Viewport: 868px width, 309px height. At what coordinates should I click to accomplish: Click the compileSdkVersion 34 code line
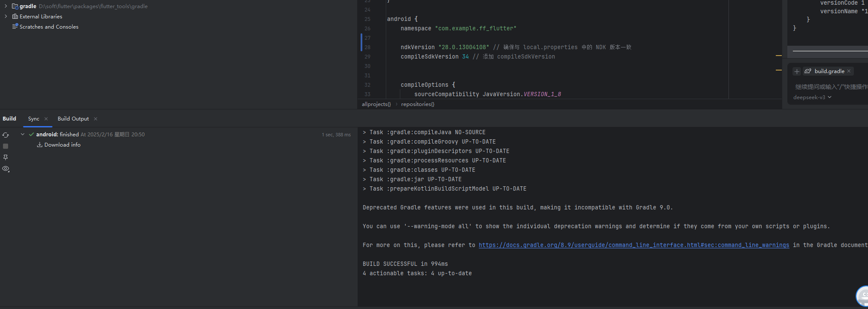[478, 56]
